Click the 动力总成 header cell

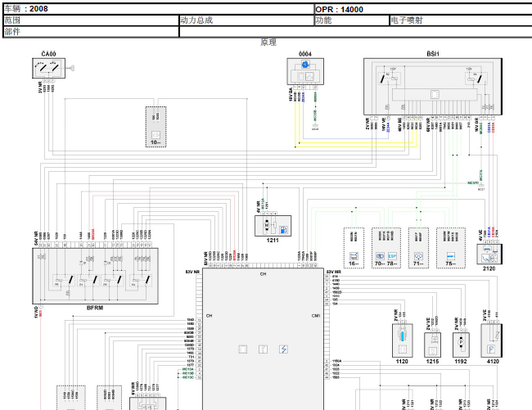[246, 20]
